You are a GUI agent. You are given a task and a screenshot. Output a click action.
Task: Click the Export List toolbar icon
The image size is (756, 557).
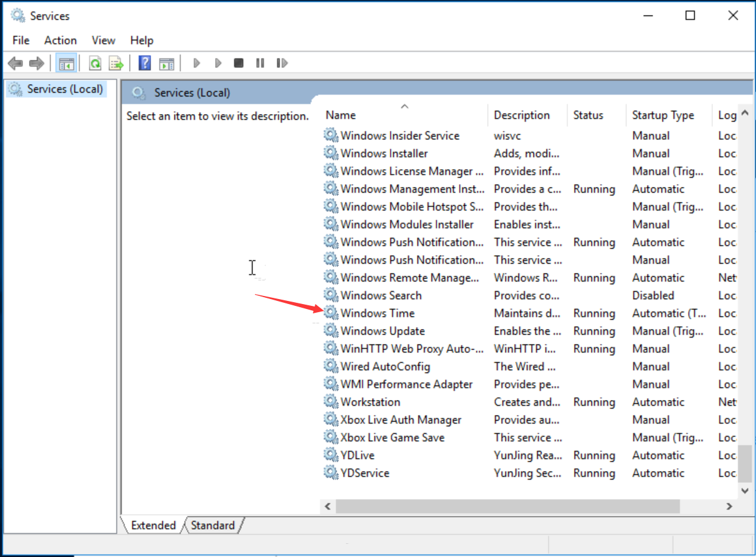[116, 63]
